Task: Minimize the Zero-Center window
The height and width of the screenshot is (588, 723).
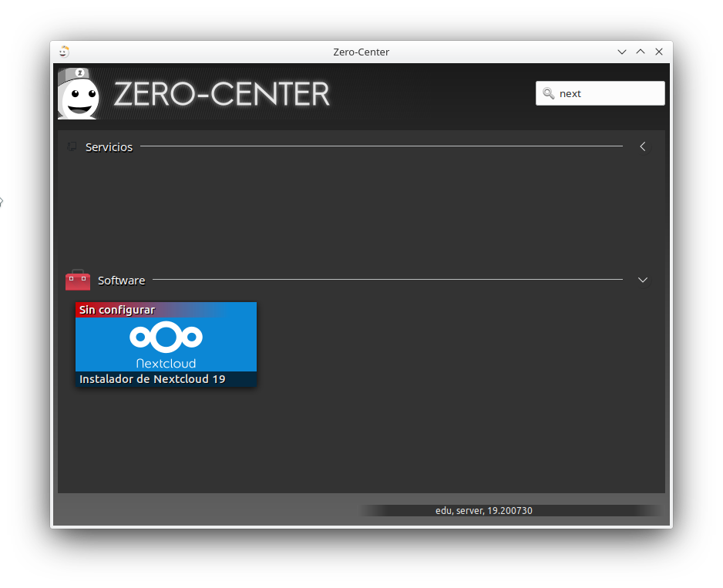Action: pos(622,52)
